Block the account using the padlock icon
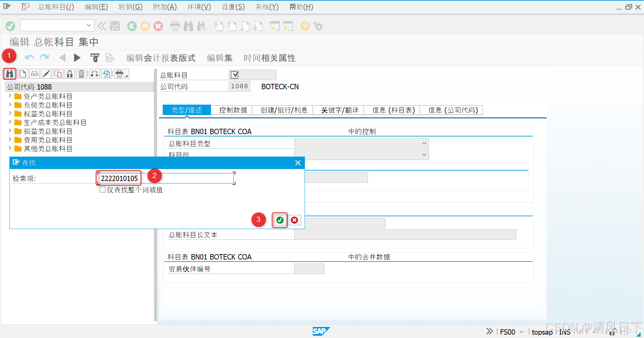The width and height of the screenshot is (644, 338). [x=69, y=74]
